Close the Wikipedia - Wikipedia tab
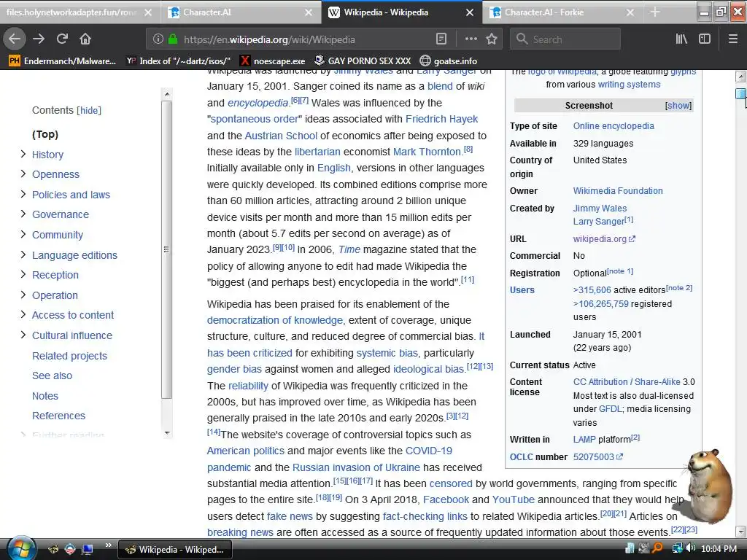 click(469, 12)
